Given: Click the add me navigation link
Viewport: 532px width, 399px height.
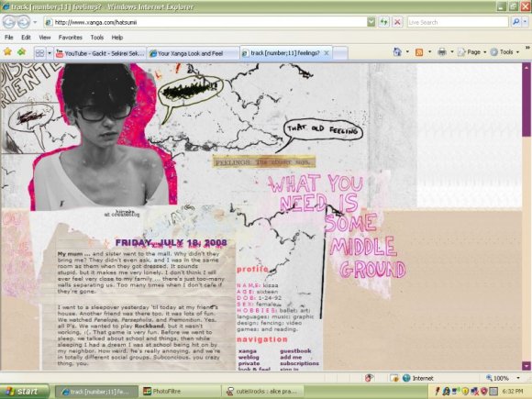Looking at the screenshot, I should point(291,358).
